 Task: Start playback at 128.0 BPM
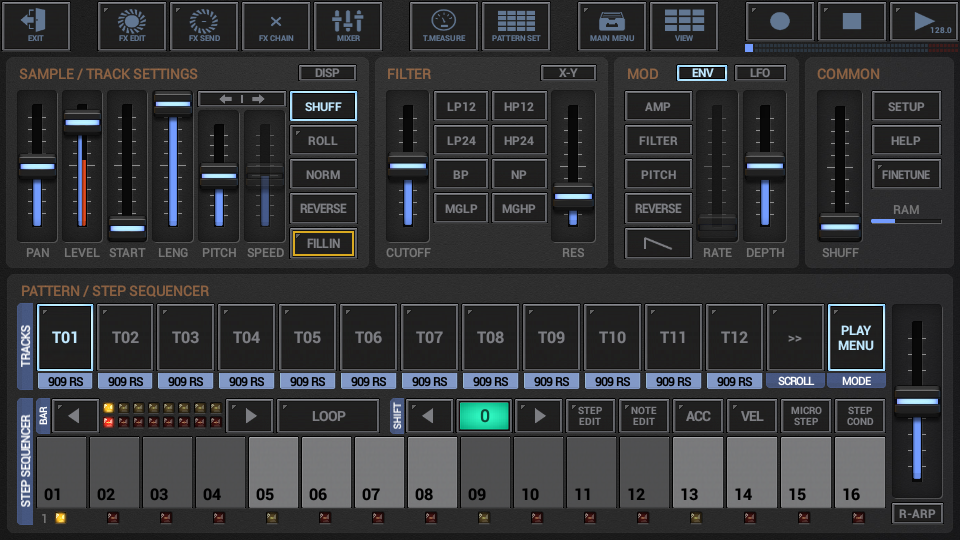(924, 22)
